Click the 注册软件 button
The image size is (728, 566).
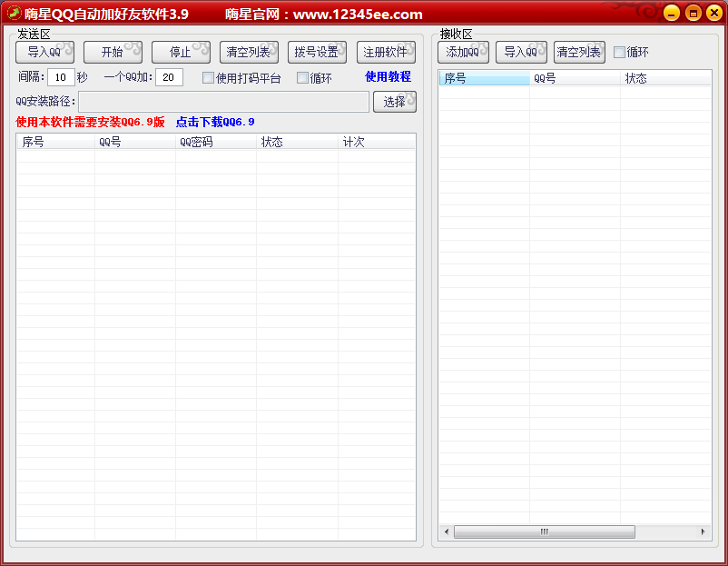[386, 52]
